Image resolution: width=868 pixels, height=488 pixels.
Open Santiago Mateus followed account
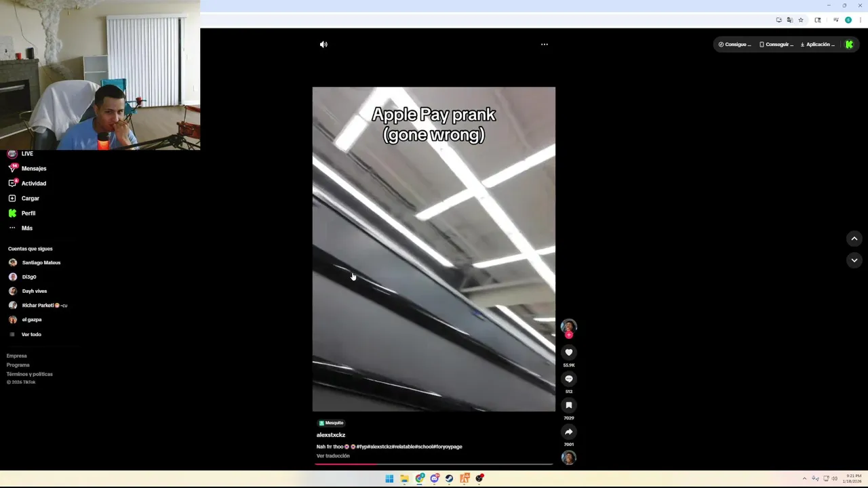pos(35,262)
